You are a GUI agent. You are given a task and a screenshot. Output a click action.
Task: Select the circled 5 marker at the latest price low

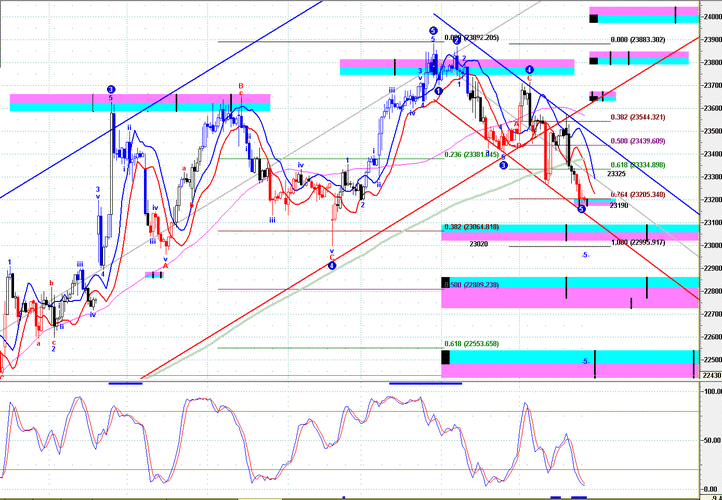coord(582,208)
